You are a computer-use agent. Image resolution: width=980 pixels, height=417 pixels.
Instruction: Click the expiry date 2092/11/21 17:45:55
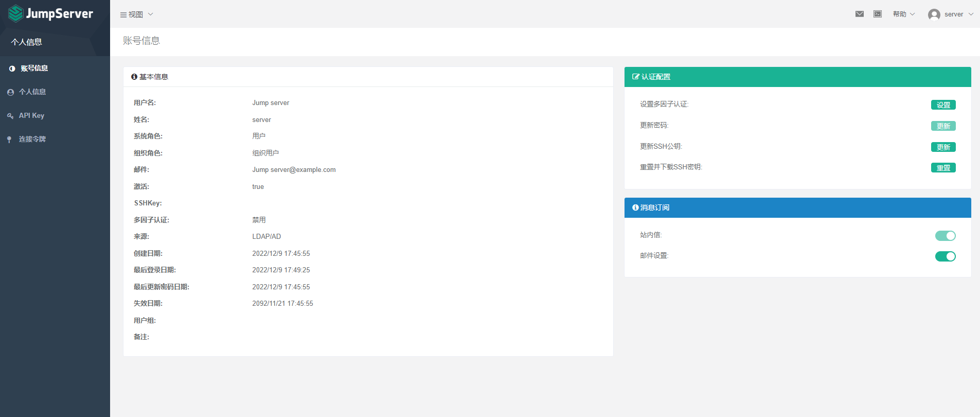point(282,304)
